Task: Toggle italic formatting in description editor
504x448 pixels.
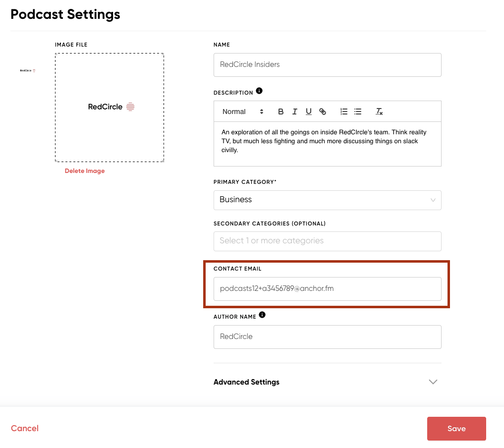Action: pos(294,112)
